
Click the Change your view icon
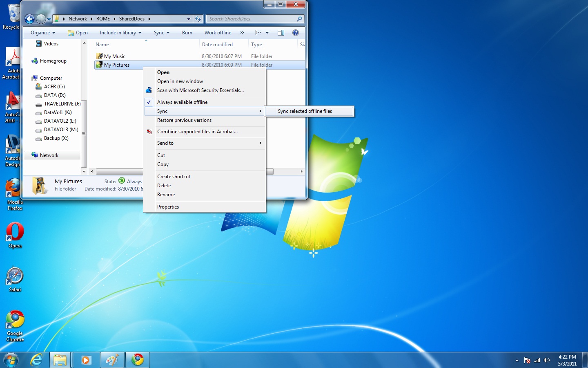(x=258, y=33)
